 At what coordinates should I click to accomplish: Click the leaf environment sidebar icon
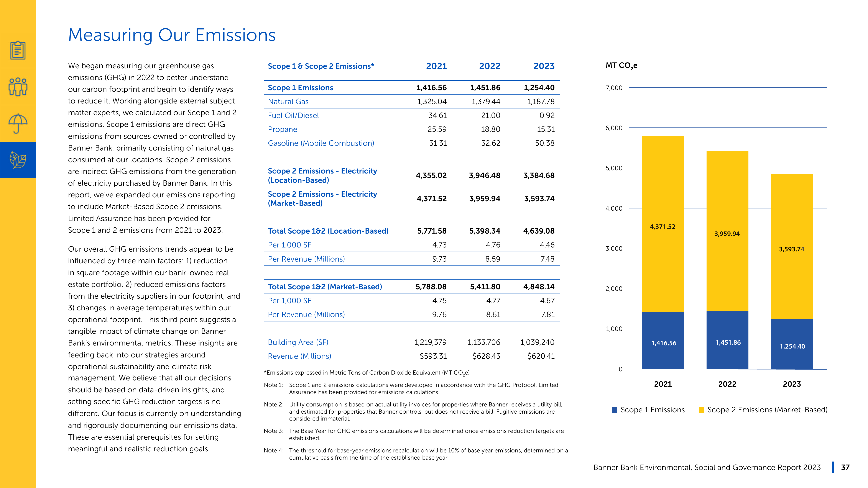[x=18, y=160]
